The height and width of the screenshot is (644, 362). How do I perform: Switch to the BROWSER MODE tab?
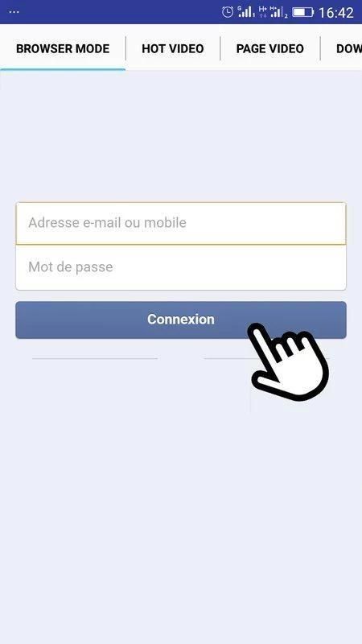coord(63,48)
